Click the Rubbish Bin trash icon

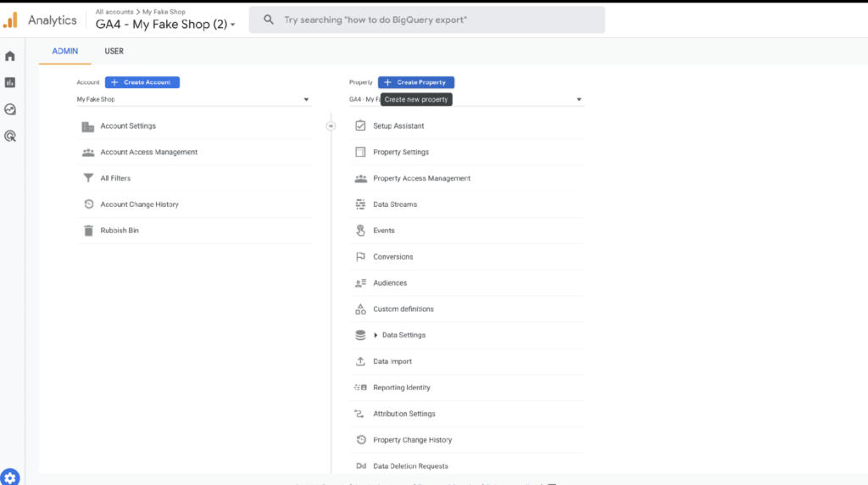88,231
